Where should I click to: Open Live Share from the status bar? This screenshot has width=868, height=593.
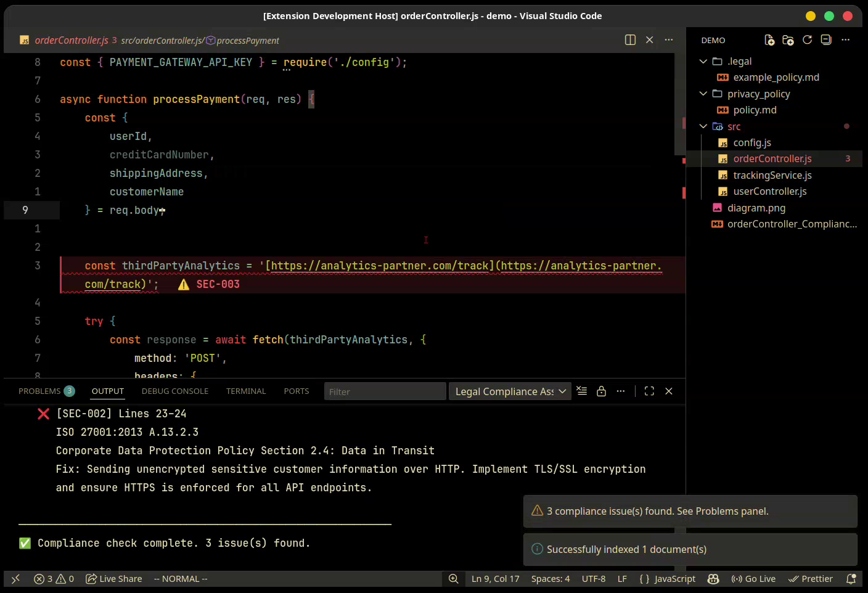tap(114, 579)
